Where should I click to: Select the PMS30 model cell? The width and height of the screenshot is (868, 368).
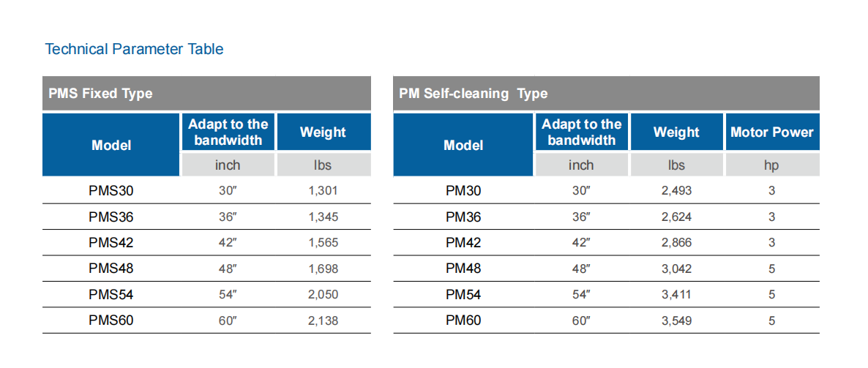(111, 191)
